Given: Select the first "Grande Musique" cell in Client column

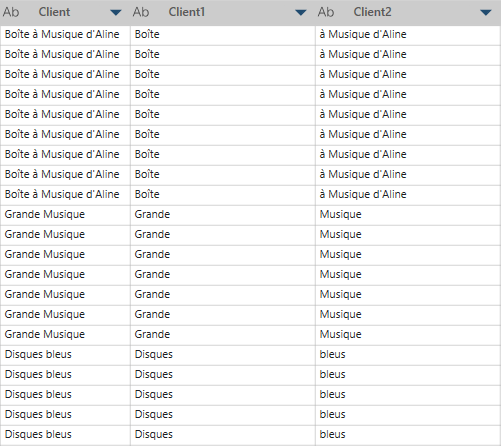Looking at the screenshot, I should 65,215.
